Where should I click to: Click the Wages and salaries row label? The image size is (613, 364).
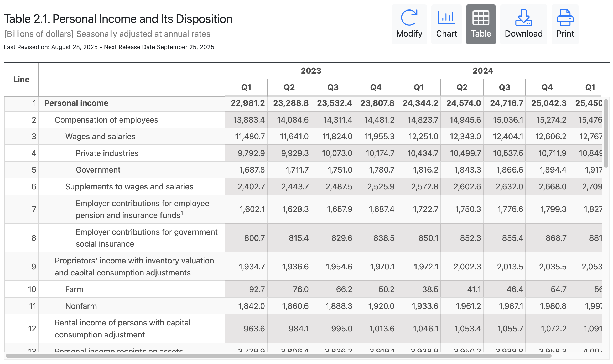coord(100,136)
